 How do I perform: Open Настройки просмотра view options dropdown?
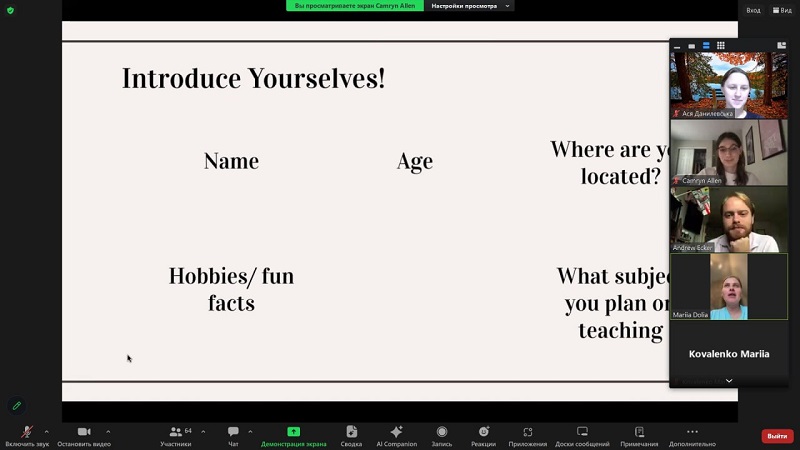click(x=469, y=6)
